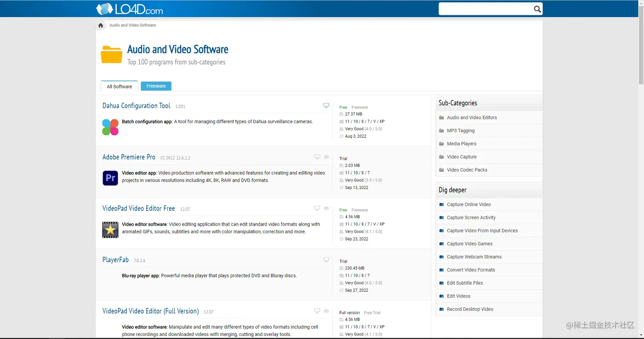
Task: Click the PlayerFab size '230.45 MB'
Action: (354, 268)
